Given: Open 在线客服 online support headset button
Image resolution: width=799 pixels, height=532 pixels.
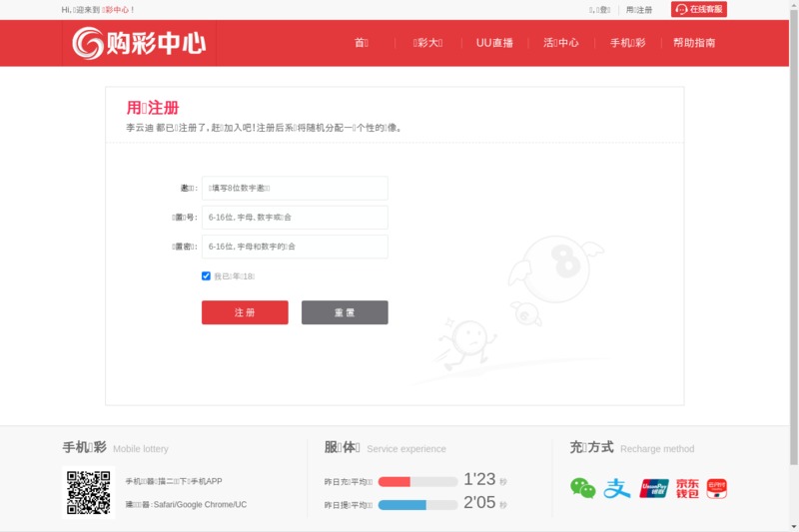Looking at the screenshot, I should (698, 9).
